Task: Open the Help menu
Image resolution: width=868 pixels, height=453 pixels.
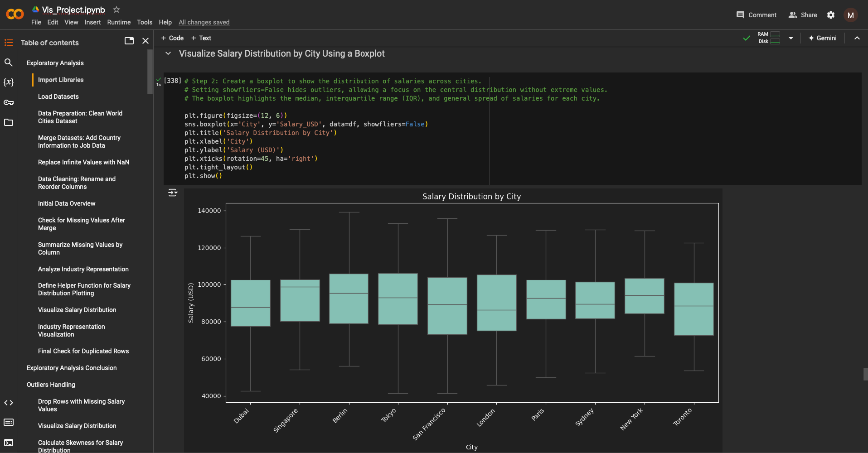Action: [165, 22]
